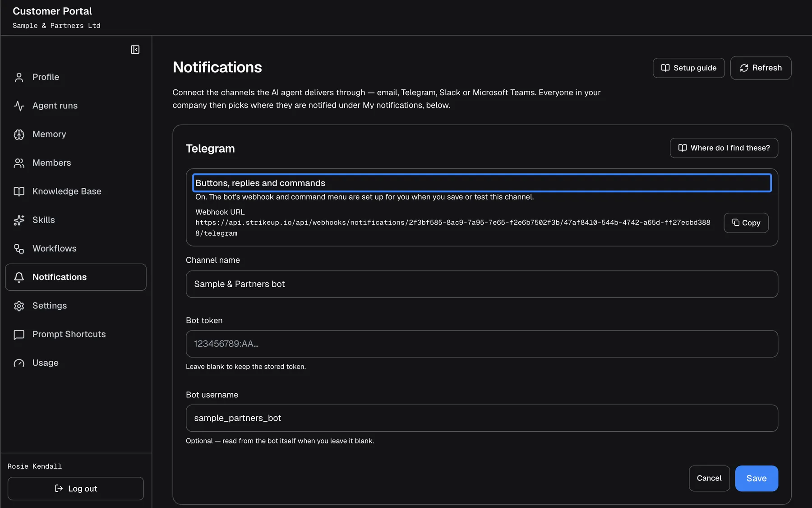Focus the Channel name input field
The height and width of the screenshot is (508, 812).
click(x=482, y=284)
